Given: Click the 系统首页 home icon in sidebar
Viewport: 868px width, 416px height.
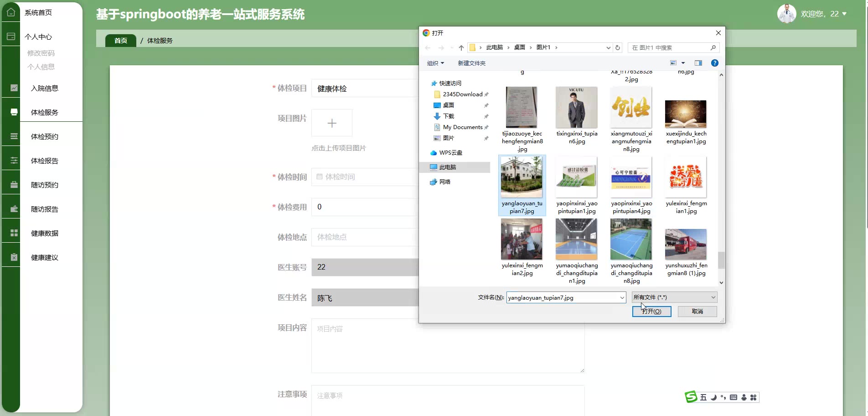Looking at the screenshot, I should click(x=11, y=12).
